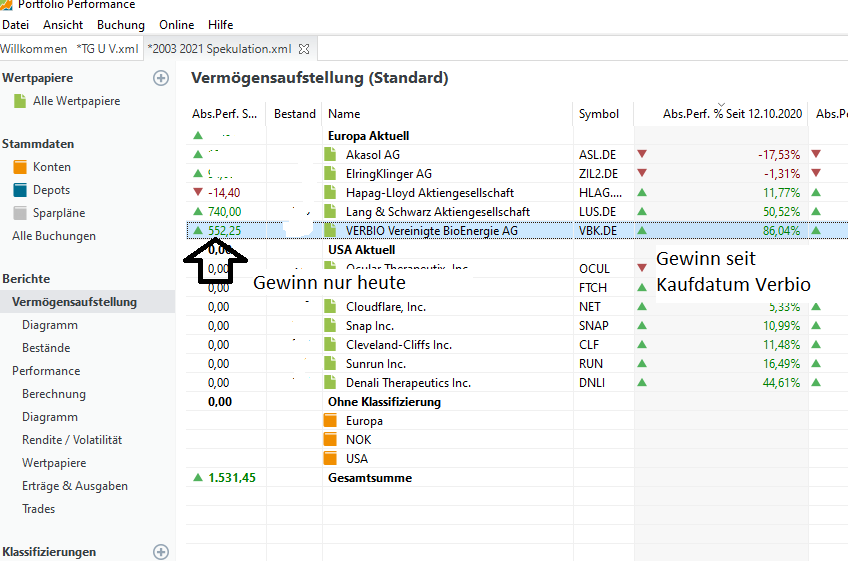Image resolution: width=848 pixels, height=561 pixels.
Task: Open Erträge & Ausgaben report
Action: [75, 486]
